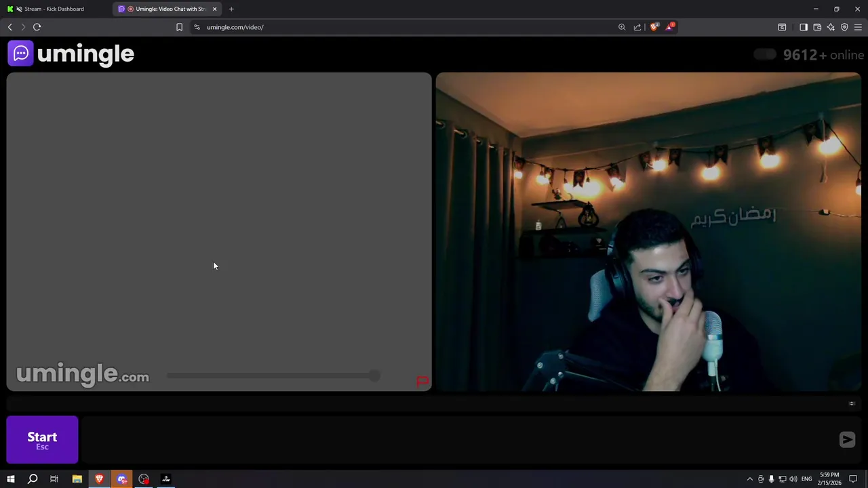This screenshot has width=868, height=488.
Task: Click microphone icon in system tray
Action: point(772,479)
